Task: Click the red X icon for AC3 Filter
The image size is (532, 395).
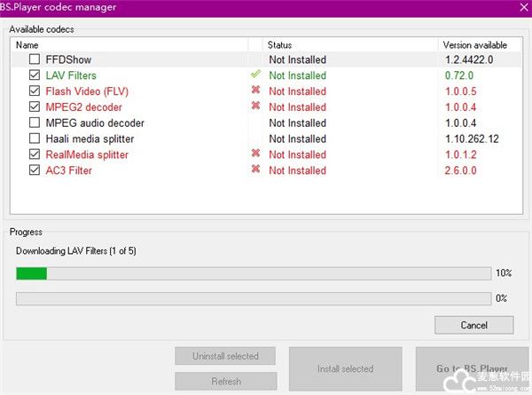Action: coord(256,169)
